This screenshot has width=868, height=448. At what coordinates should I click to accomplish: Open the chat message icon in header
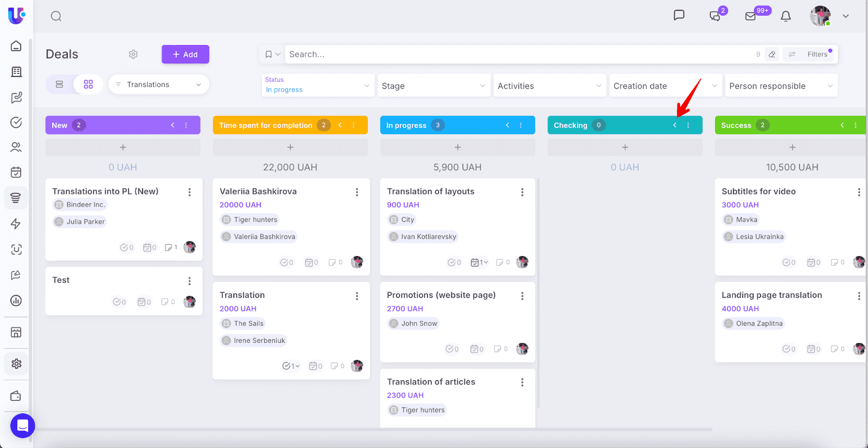[x=679, y=15]
